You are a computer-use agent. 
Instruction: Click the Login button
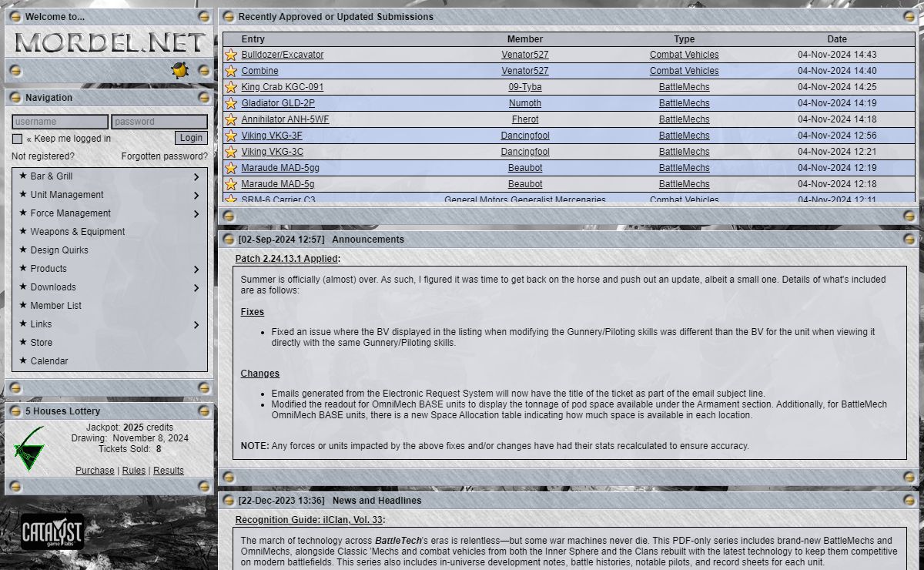191,138
